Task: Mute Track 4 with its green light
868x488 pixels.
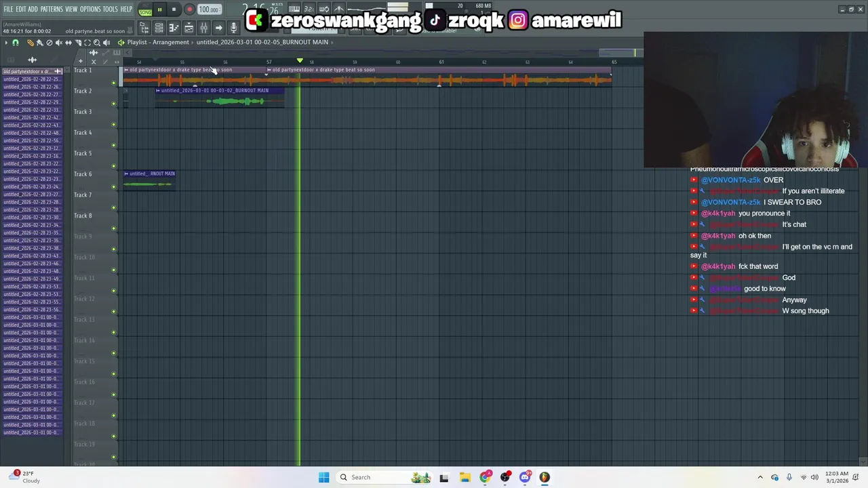Action: point(114,145)
